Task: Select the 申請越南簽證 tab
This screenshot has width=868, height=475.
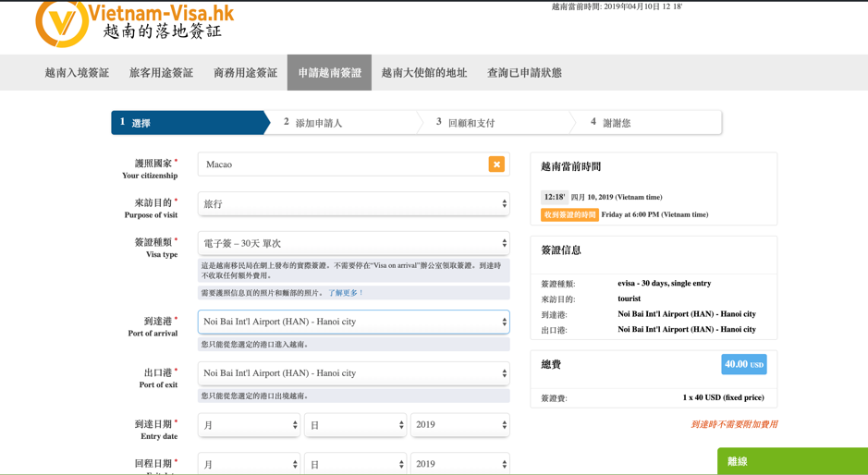Action: tap(329, 73)
